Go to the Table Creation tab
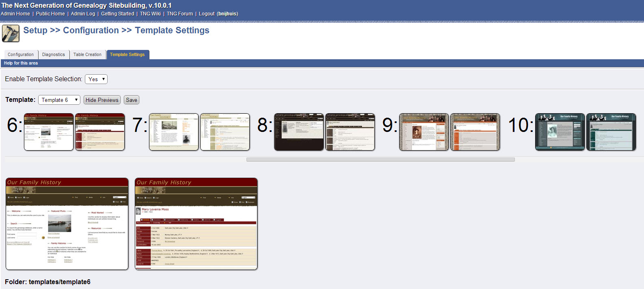The image size is (644, 289). (x=87, y=54)
